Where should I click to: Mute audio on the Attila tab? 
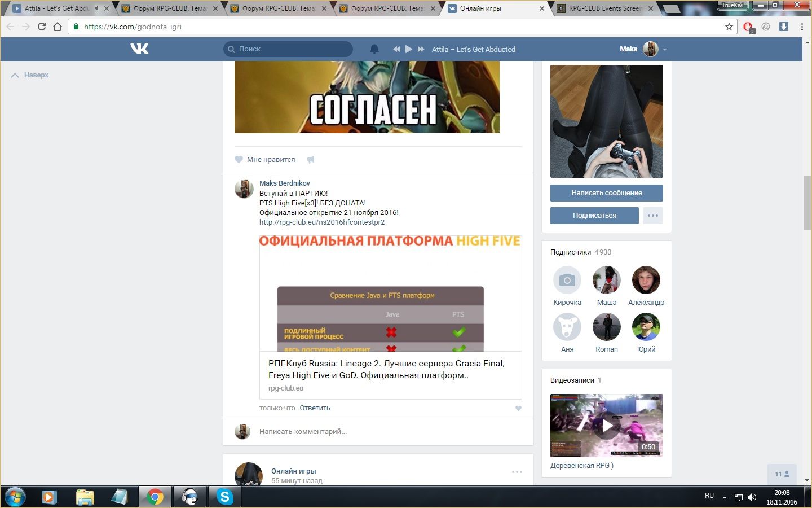pos(98,8)
